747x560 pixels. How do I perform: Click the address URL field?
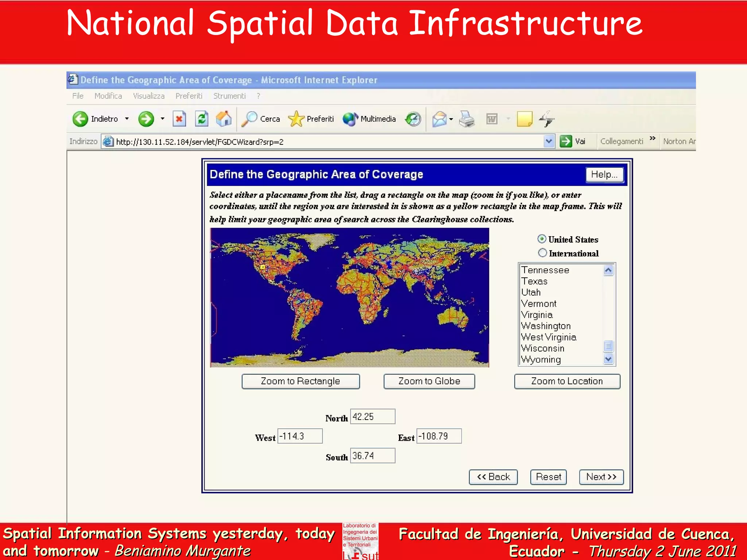pyautogui.click(x=328, y=141)
